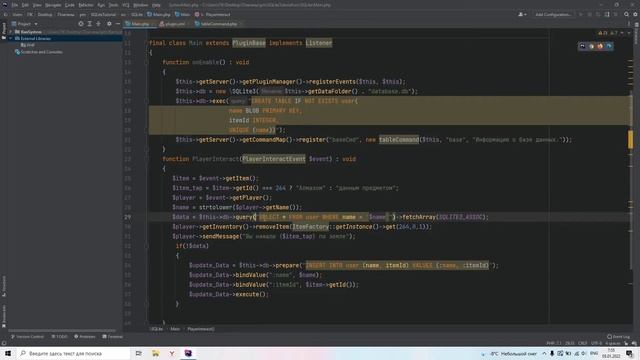
Task: Open the Help menu
Action: [x=156, y=5]
